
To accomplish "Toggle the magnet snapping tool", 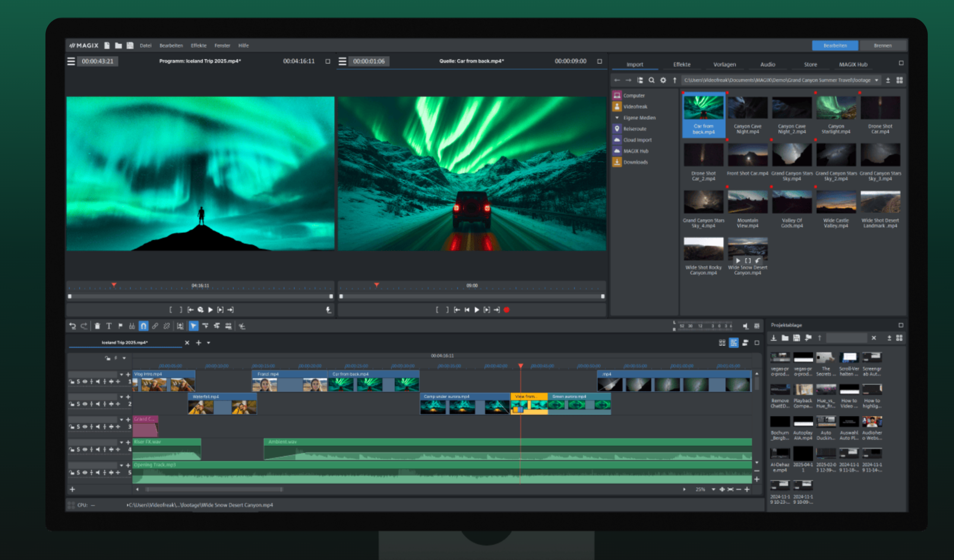I will [x=143, y=326].
